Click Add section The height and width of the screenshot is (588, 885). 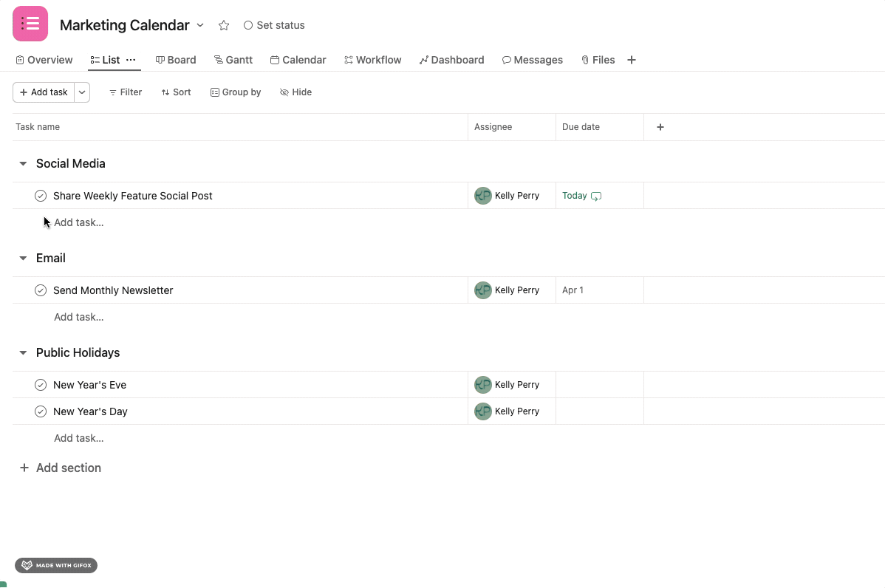(61, 468)
